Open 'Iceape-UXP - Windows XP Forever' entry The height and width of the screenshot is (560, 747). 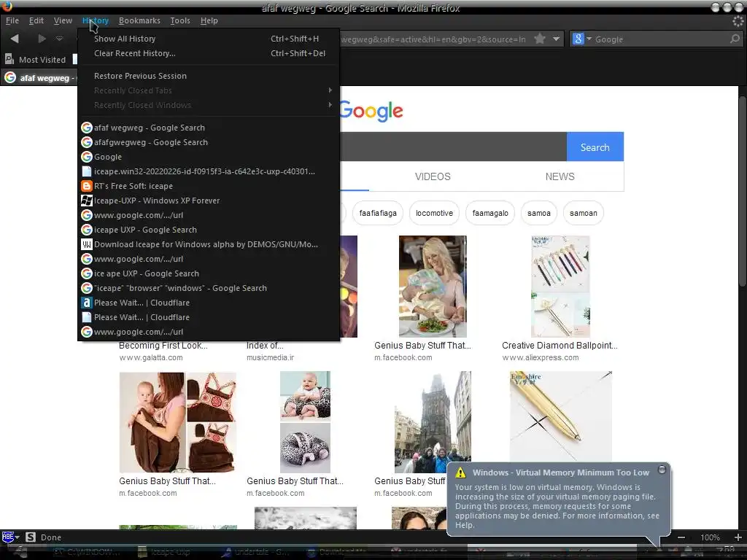(209, 201)
